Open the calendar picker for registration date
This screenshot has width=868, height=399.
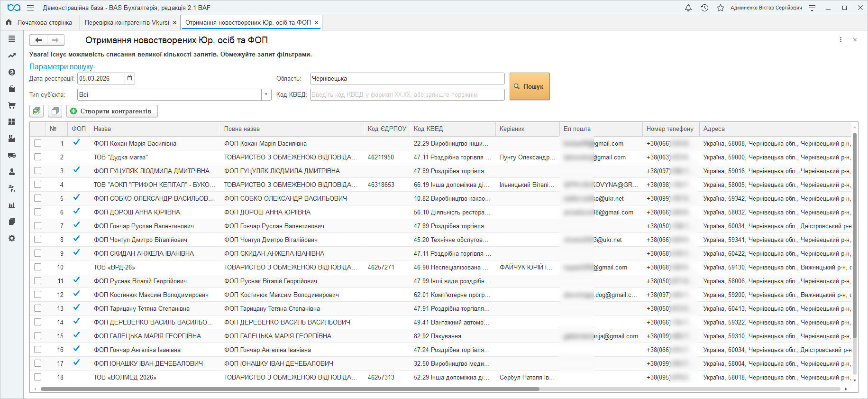[129, 78]
